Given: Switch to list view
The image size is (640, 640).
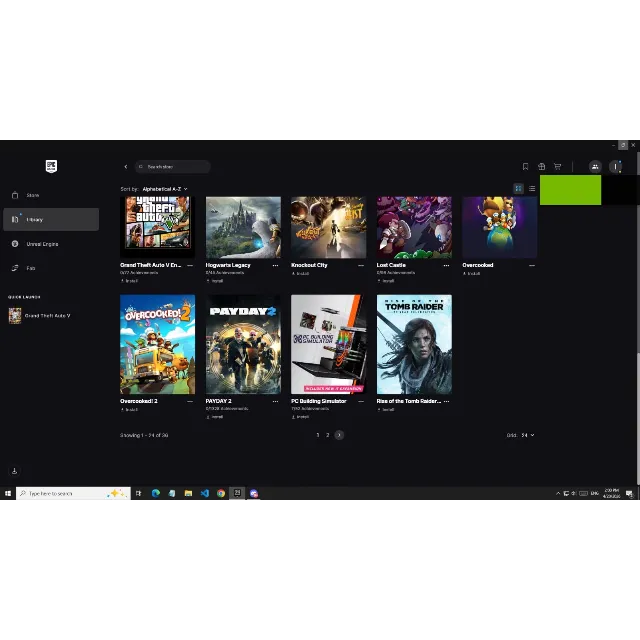Looking at the screenshot, I should pyautogui.click(x=532, y=188).
